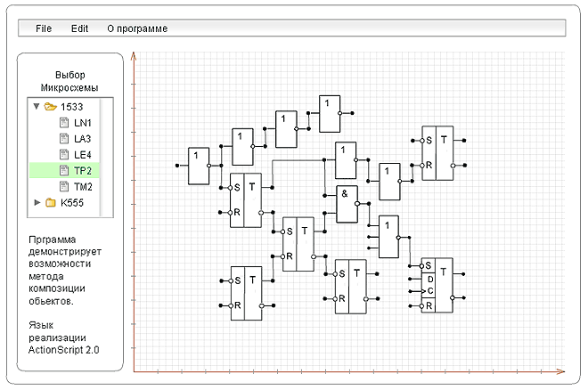Collapse the 1533 folder tree node
The height and width of the screenshot is (390, 588).
tap(37, 106)
